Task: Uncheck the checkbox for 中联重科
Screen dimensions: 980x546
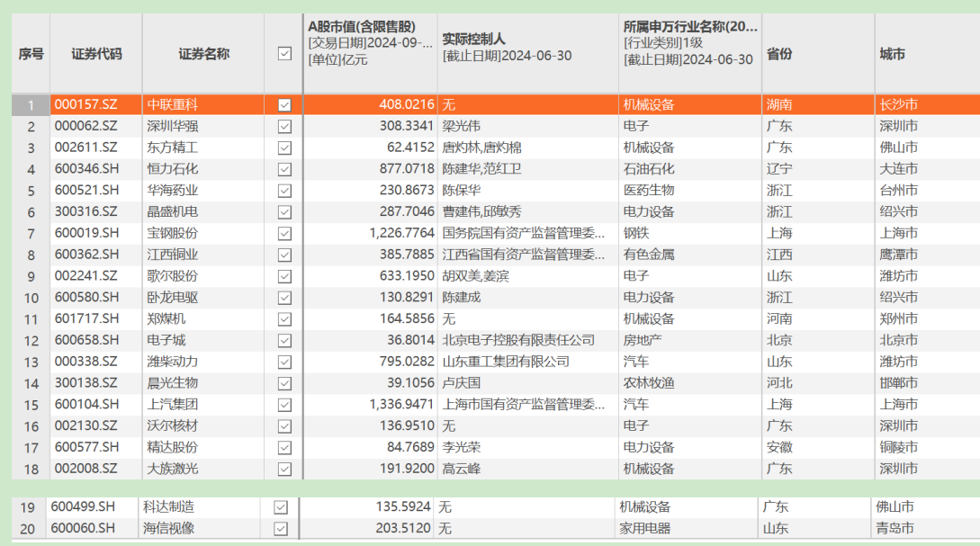Action: click(x=284, y=105)
